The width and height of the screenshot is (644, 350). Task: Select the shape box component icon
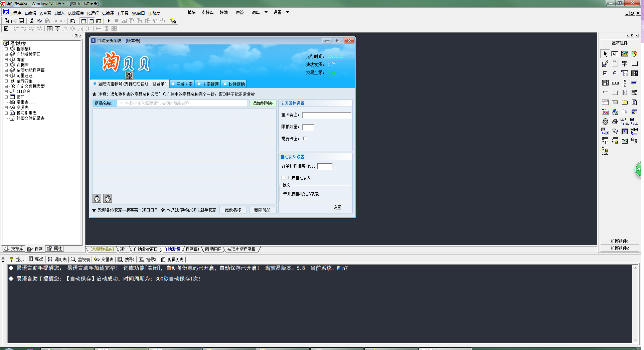click(x=634, y=54)
